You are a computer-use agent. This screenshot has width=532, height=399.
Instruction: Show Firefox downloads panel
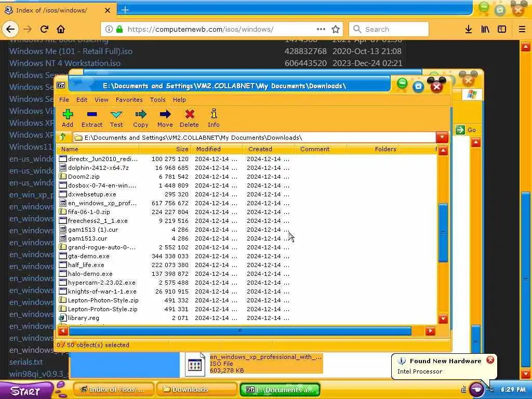pyautogui.click(x=469, y=29)
